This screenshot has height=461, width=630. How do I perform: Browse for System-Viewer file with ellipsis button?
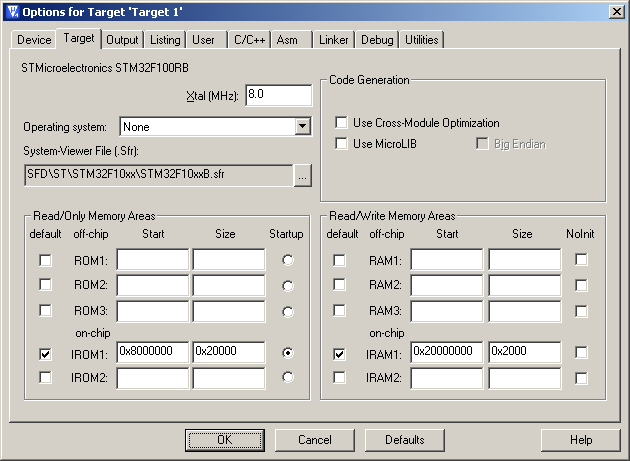(303, 176)
